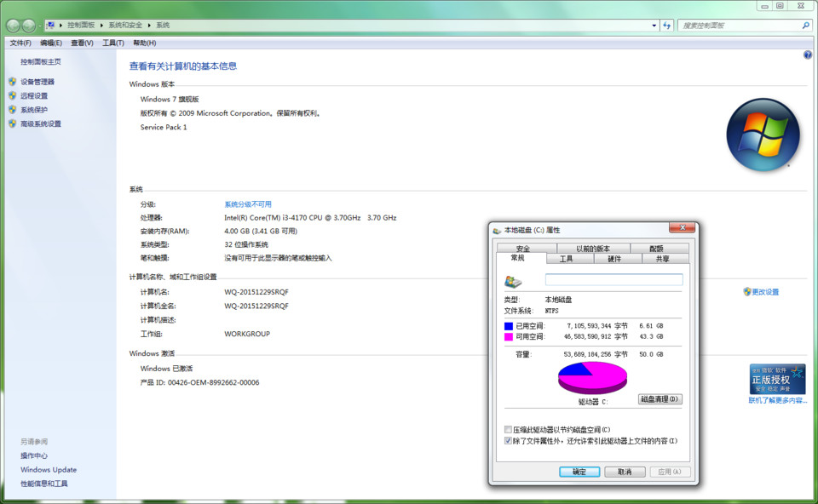Click the shield icon next to 高级系统设置
The width and height of the screenshot is (818, 504).
tap(12, 124)
